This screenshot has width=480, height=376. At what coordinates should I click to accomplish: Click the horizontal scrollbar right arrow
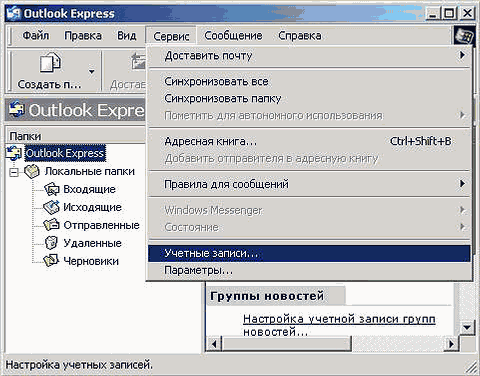(452, 343)
